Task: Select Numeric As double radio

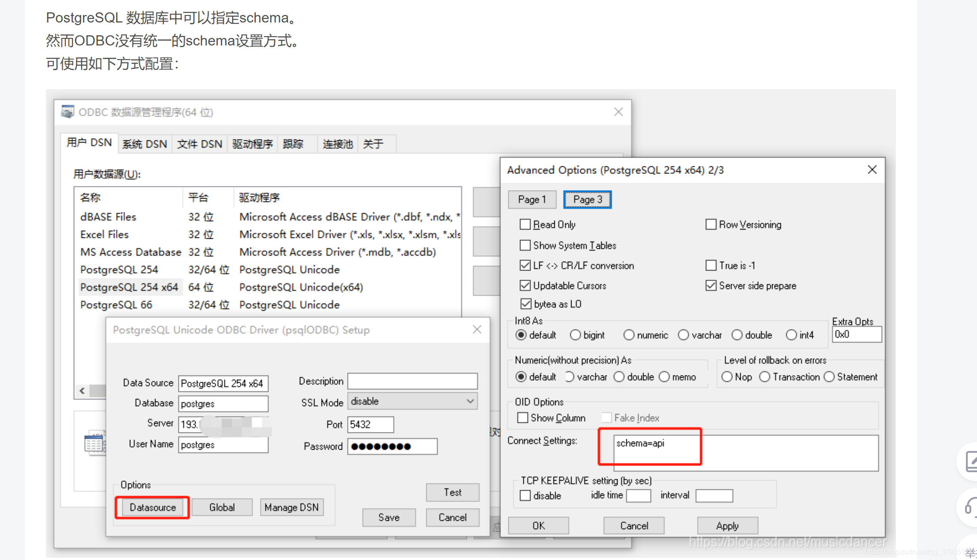Action: pos(619,377)
